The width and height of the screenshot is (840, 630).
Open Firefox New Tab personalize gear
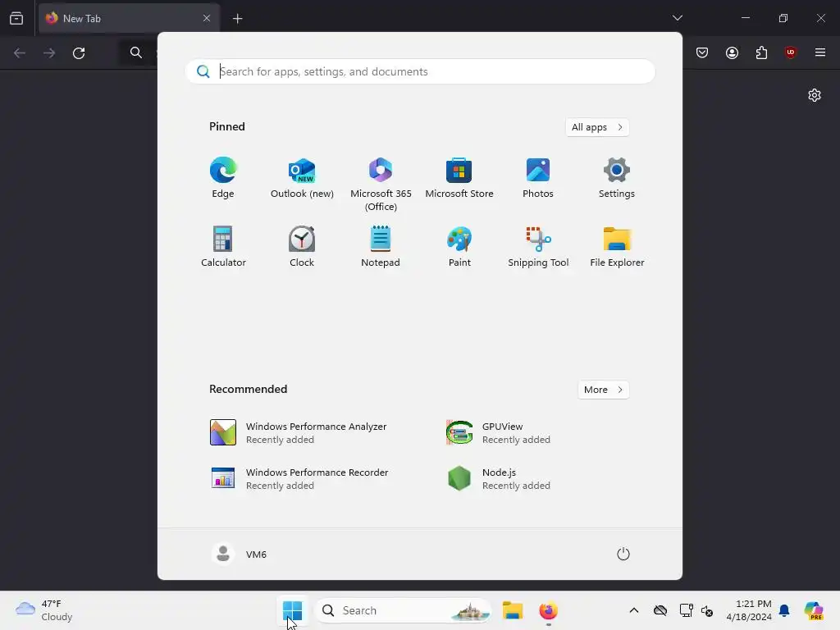(815, 95)
